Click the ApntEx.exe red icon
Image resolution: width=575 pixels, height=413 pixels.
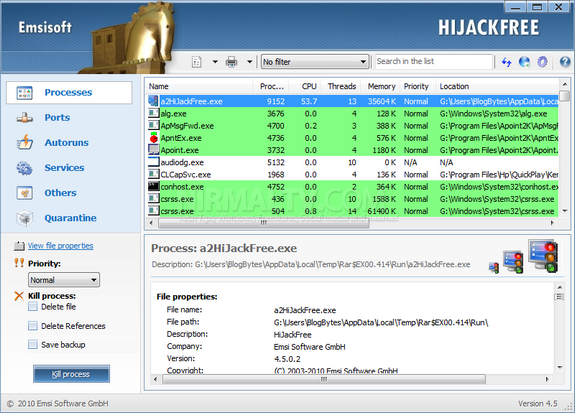click(x=154, y=138)
